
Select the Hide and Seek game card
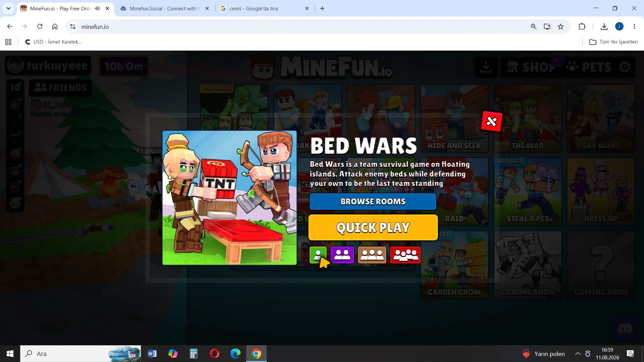pyautogui.click(x=454, y=118)
